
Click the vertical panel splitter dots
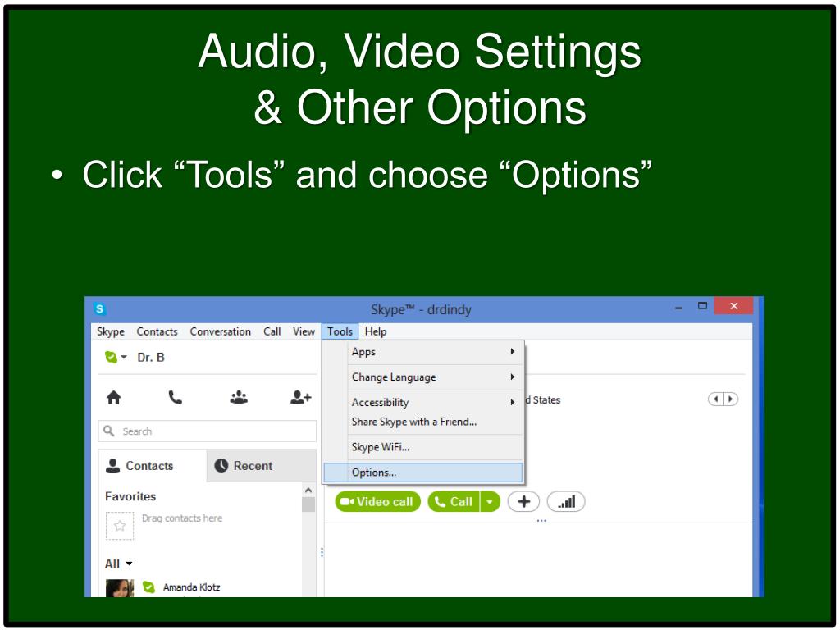pyautogui.click(x=322, y=552)
